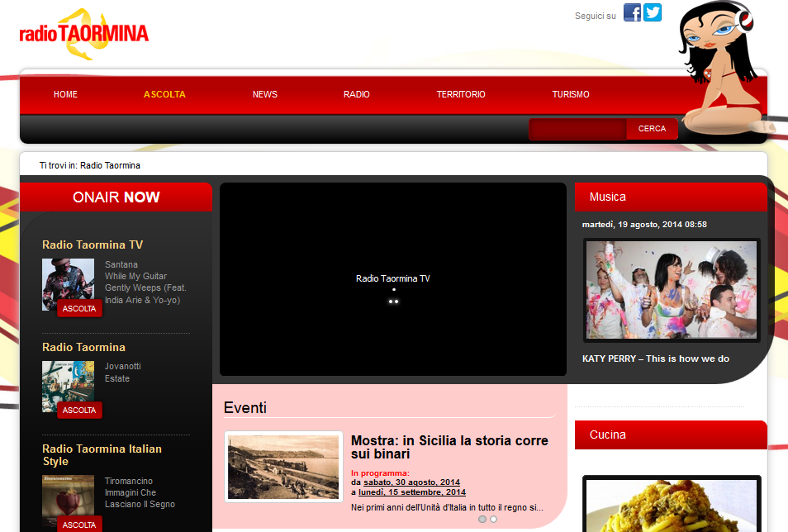Open the RADIO menu
This screenshot has height=532, width=788.
coord(356,94)
